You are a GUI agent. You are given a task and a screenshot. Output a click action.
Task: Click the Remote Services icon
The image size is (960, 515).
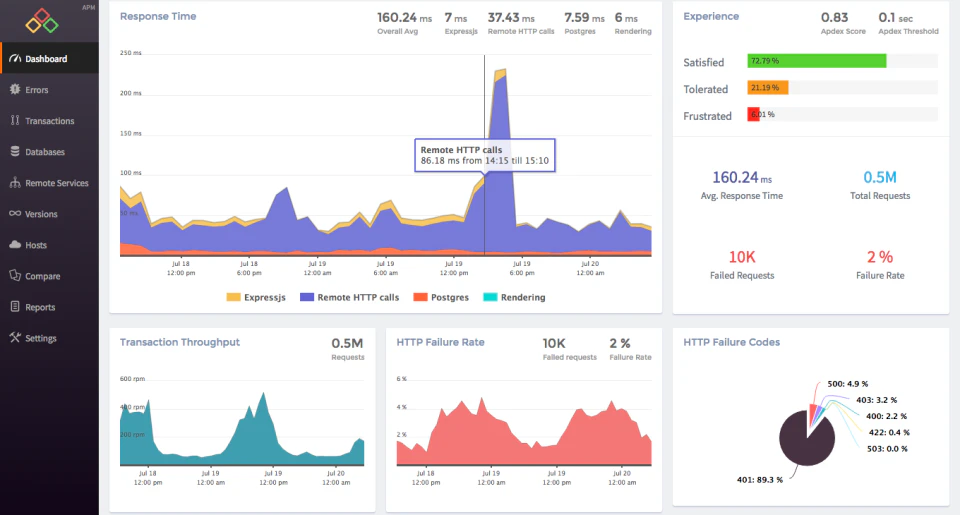(14, 183)
